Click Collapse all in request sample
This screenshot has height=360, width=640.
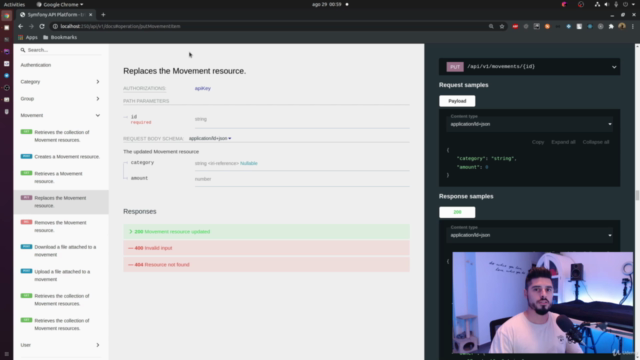596,142
